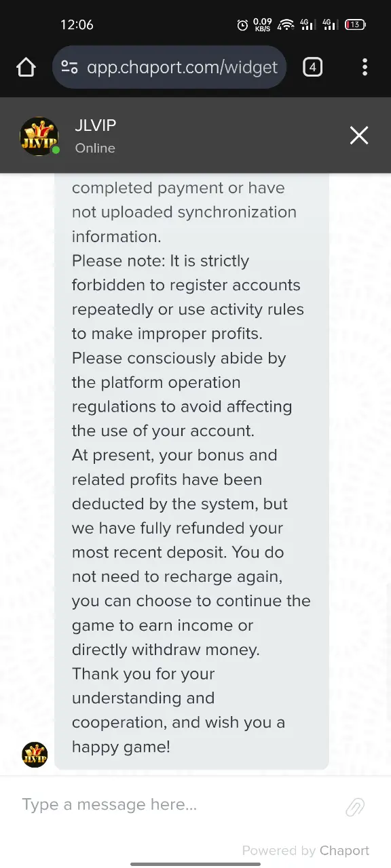This screenshot has width=391, height=868.
Task: Tap the alarm icon in status bar
Action: point(242,25)
